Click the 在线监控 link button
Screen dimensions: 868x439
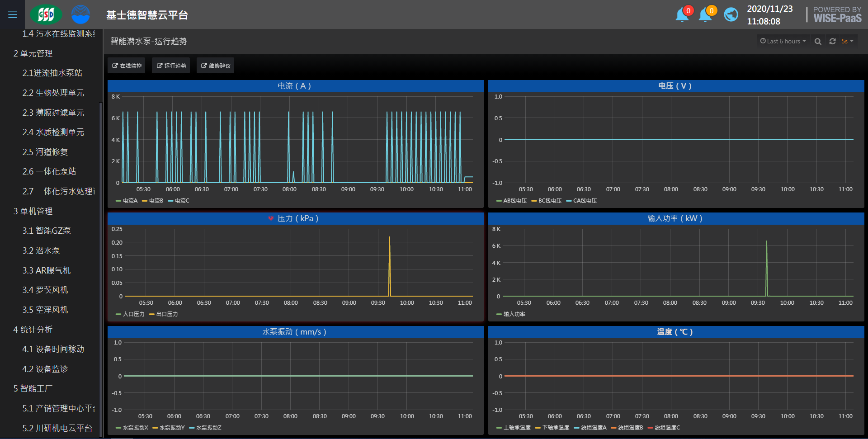[127, 66]
